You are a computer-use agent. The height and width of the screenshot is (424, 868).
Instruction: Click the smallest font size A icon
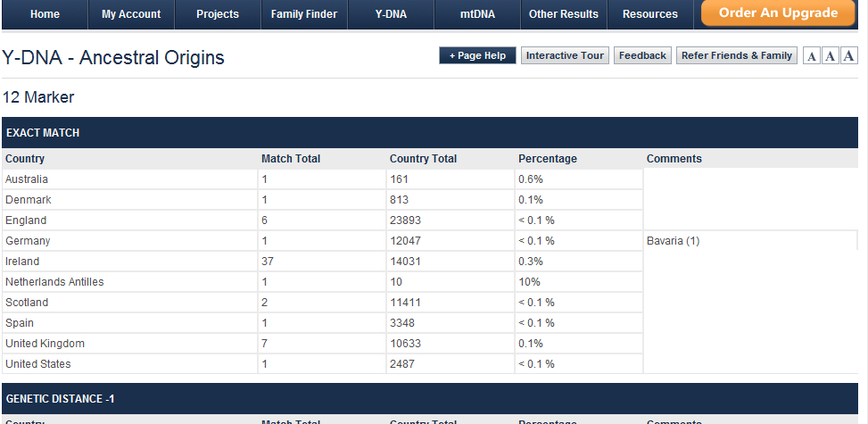pyautogui.click(x=812, y=56)
